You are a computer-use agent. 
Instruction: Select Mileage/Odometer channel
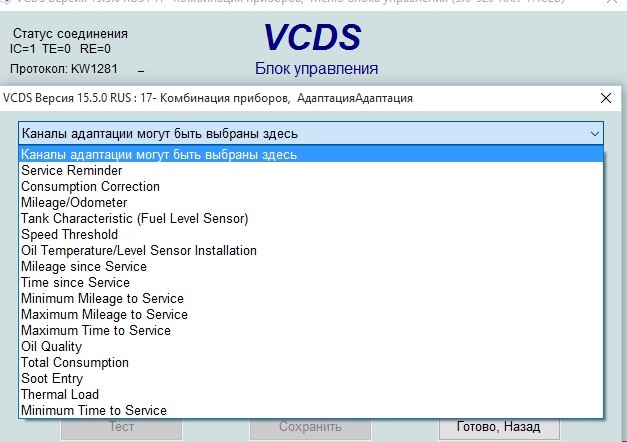click(311, 202)
